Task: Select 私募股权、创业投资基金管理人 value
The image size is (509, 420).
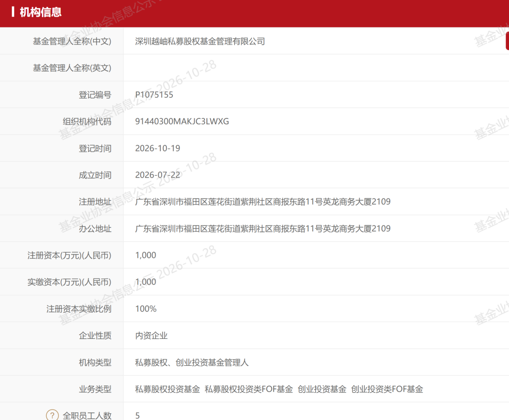Action: click(192, 362)
